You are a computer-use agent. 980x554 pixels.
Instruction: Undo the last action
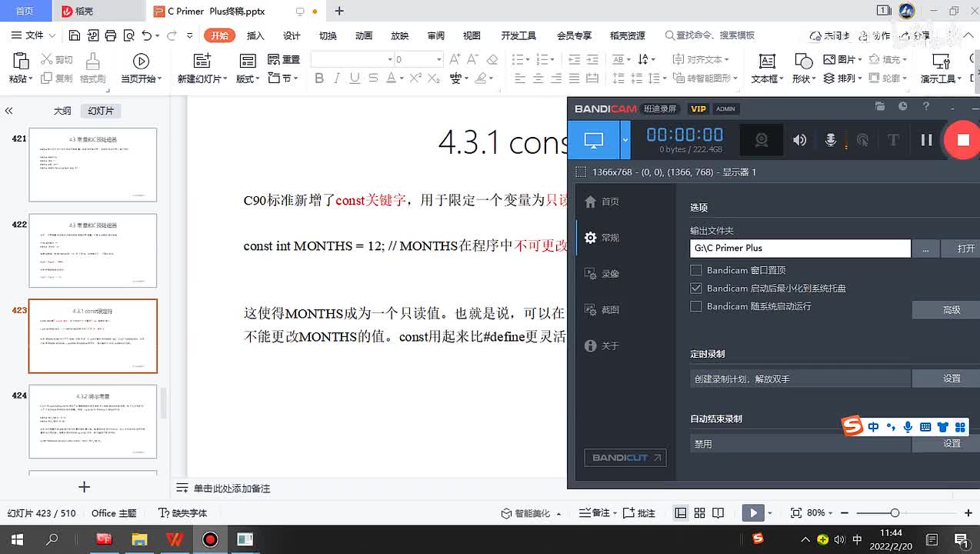(146, 35)
